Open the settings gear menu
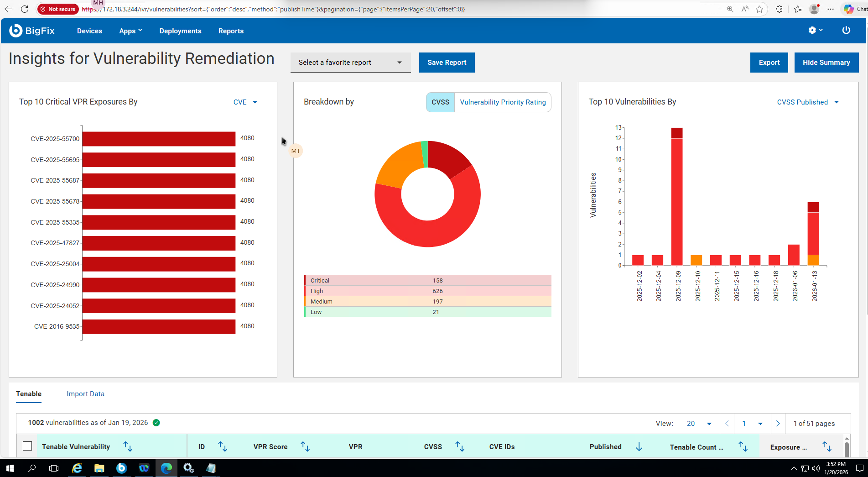This screenshot has height=477, width=868. 812,30
